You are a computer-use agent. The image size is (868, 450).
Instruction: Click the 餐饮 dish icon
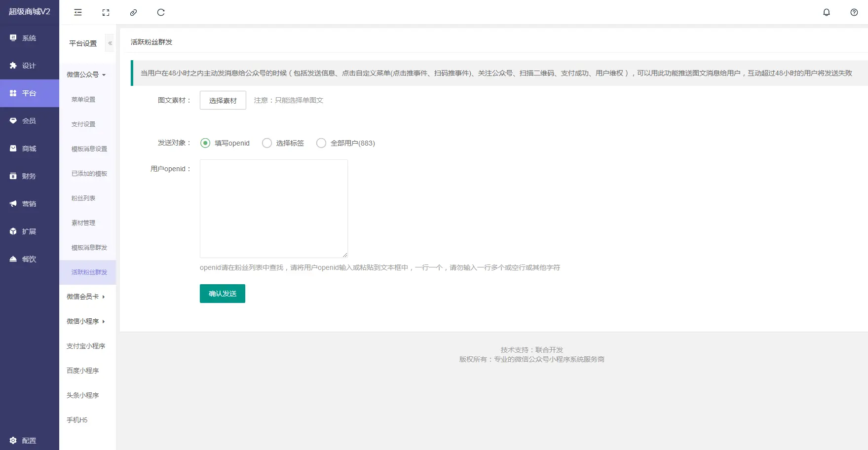click(x=13, y=259)
